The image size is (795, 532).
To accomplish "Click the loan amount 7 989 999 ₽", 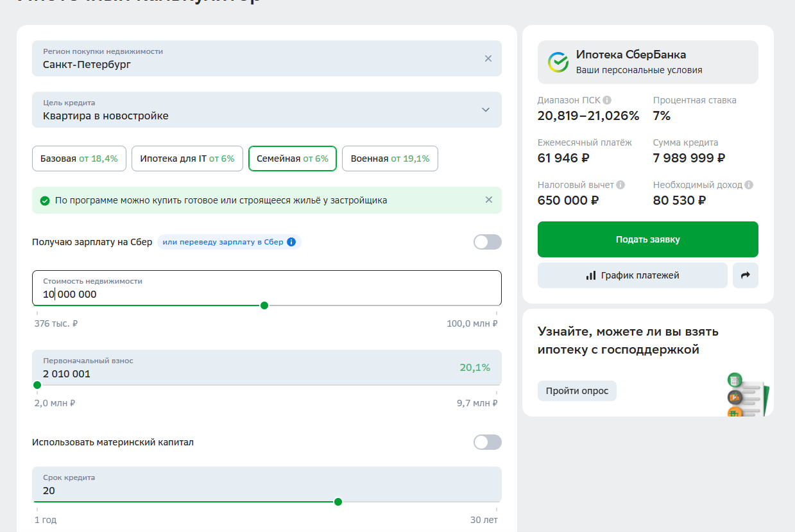I will tap(689, 158).
